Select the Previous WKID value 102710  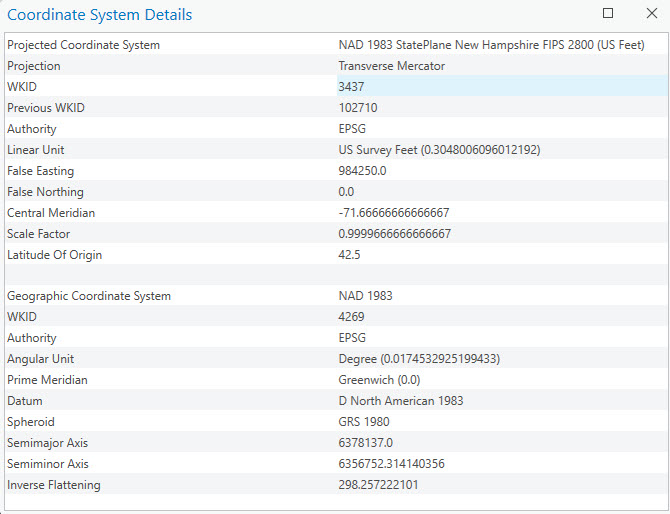pyautogui.click(x=358, y=108)
